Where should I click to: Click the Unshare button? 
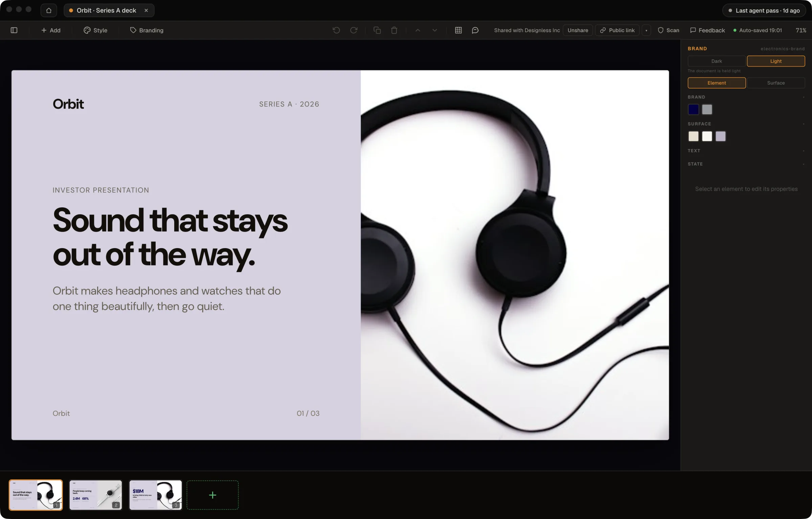pos(578,30)
